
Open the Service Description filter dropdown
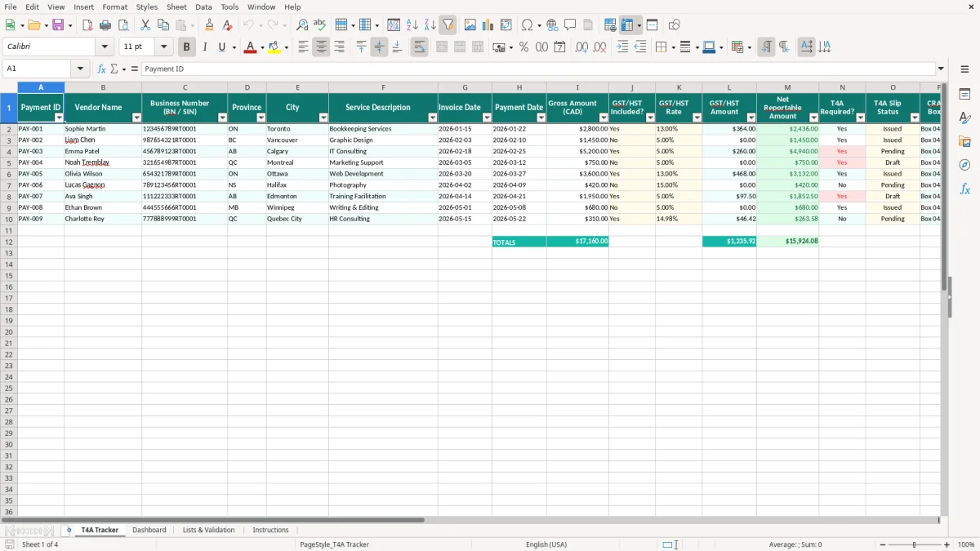(432, 118)
